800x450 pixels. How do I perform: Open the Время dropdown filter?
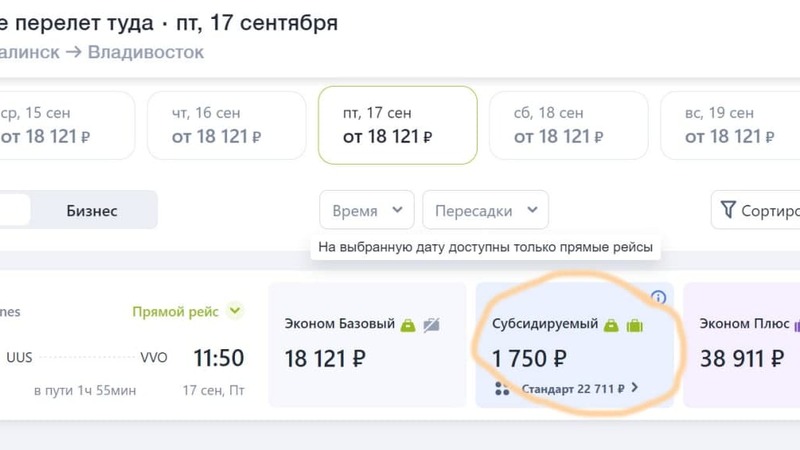pyautogui.click(x=367, y=210)
